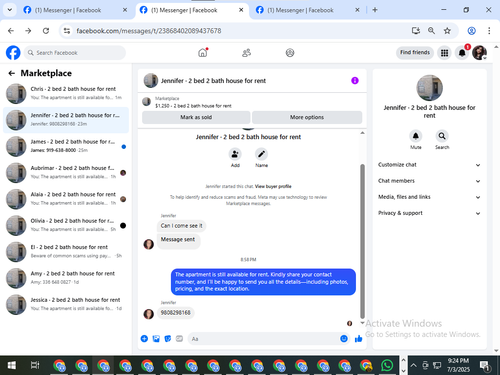Mute this conversation
The width and height of the screenshot is (500, 375).
[x=416, y=136]
